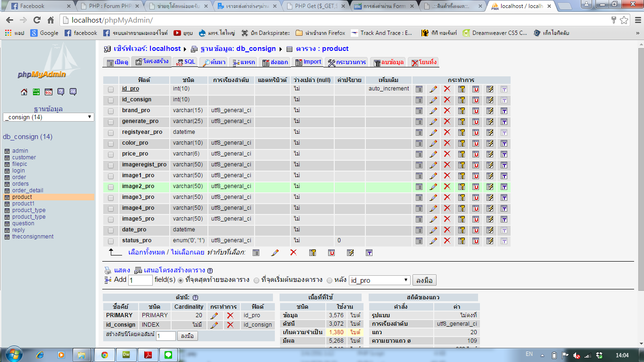The width and height of the screenshot is (644, 362).
Task: Add fulltext index to price_pro
Action: [x=504, y=154]
